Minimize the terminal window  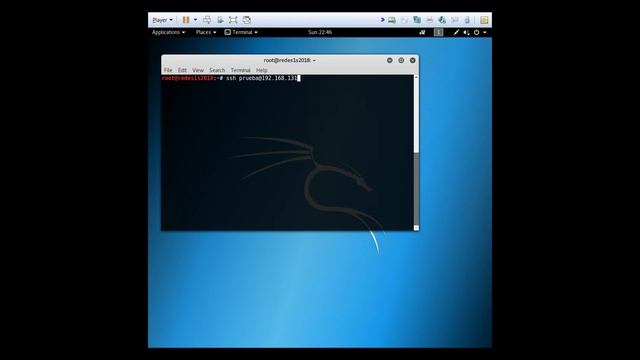point(390,60)
